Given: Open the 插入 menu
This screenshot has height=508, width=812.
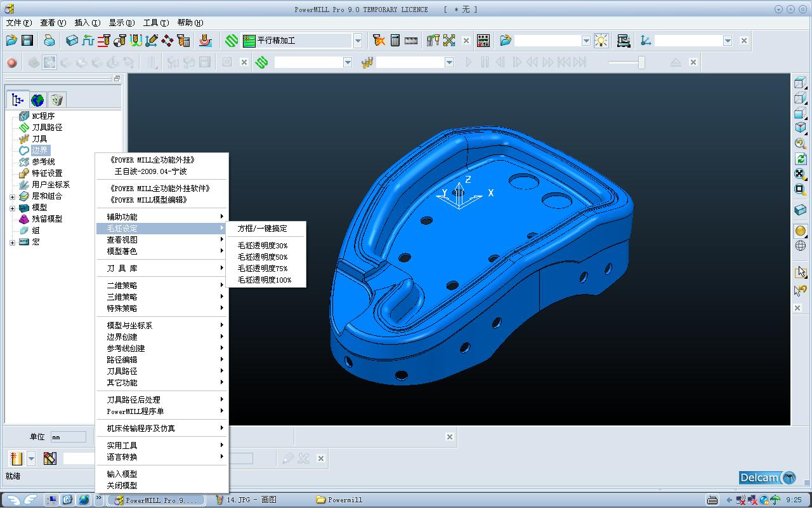Looking at the screenshot, I should click(x=87, y=23).
